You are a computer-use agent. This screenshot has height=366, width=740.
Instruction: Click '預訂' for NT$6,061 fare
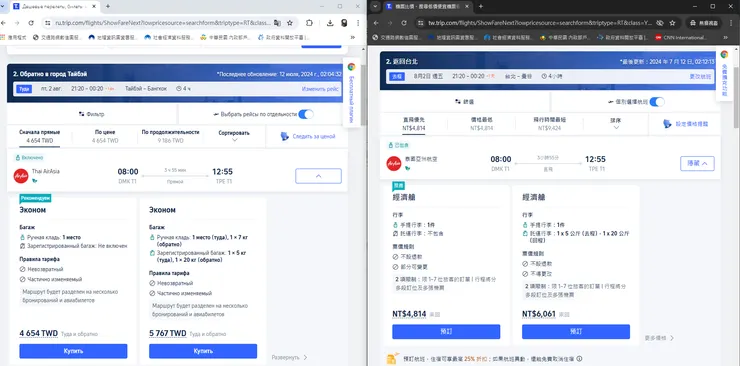pyautogui.click(x=576, y=332)
